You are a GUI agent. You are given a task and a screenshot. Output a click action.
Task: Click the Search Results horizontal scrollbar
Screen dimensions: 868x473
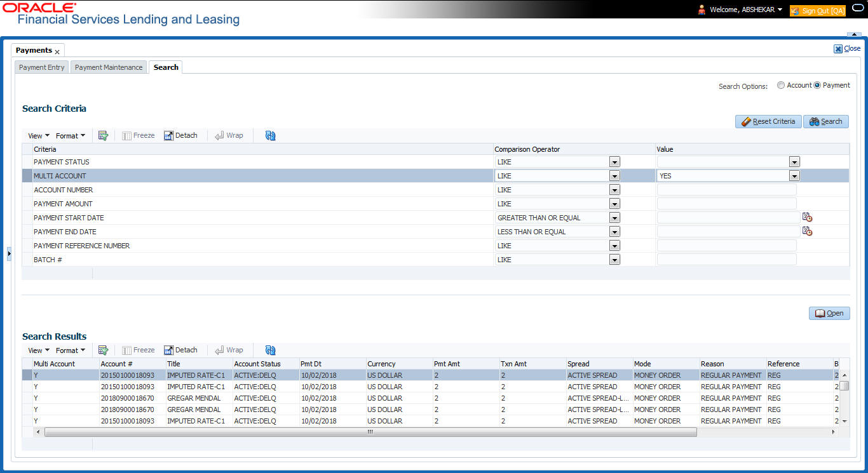[x=370, y=432]
